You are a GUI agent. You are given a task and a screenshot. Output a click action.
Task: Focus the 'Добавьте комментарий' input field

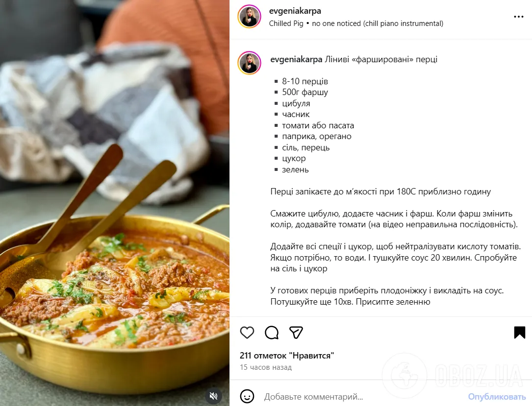click(x=363, y=397)
